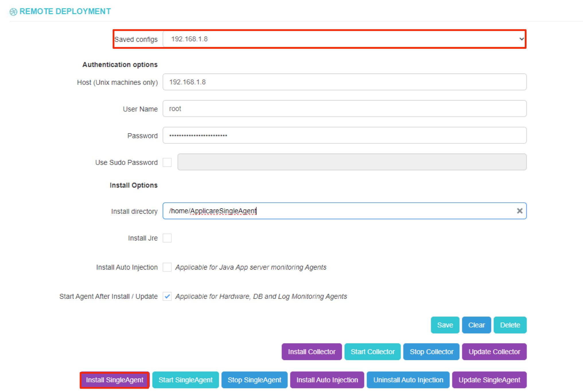Click into the Password field
This screenshot has height=392, width=583.
(344, 135)
